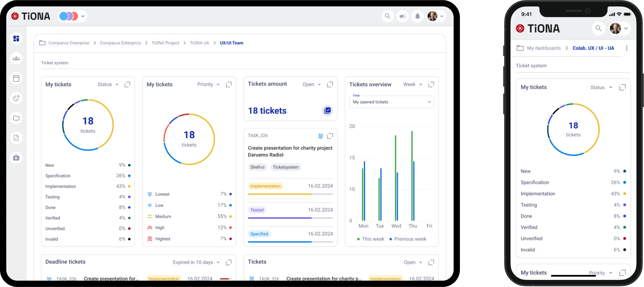Click Thu bars in Tickets overview chart
The width and height of the screenshot is (644, 287).
point(413,176)
